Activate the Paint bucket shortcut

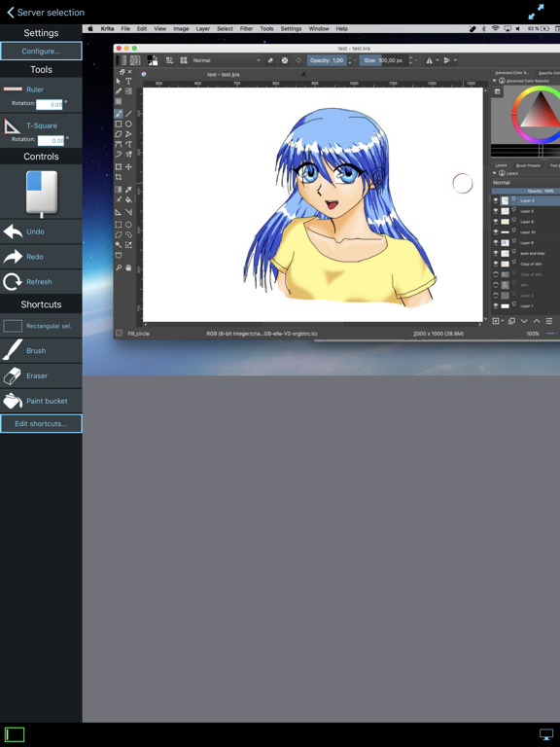point(41,401)
